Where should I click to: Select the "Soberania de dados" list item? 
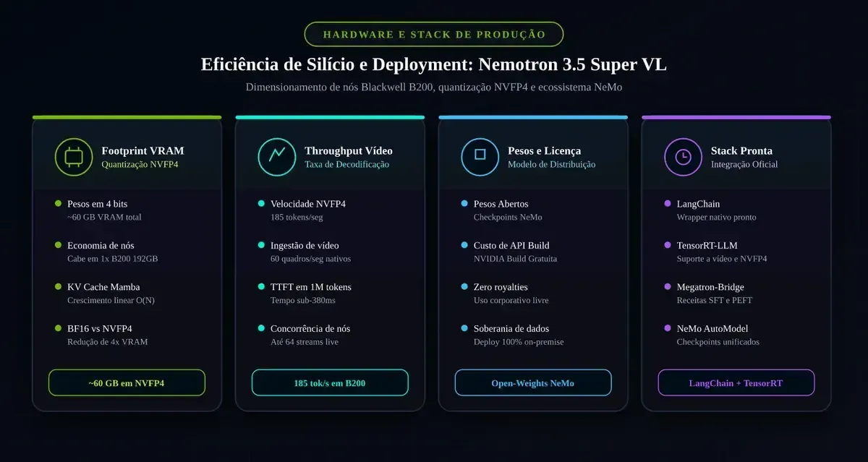click(512, 328)
